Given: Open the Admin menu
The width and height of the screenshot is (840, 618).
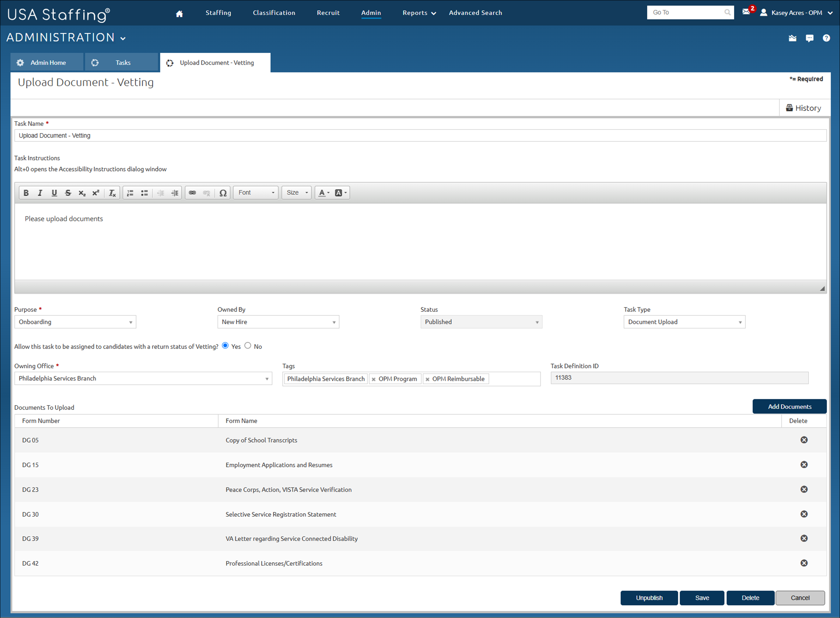Looking at the screenshot, I should pyautogui.click(x=371, y=13).
